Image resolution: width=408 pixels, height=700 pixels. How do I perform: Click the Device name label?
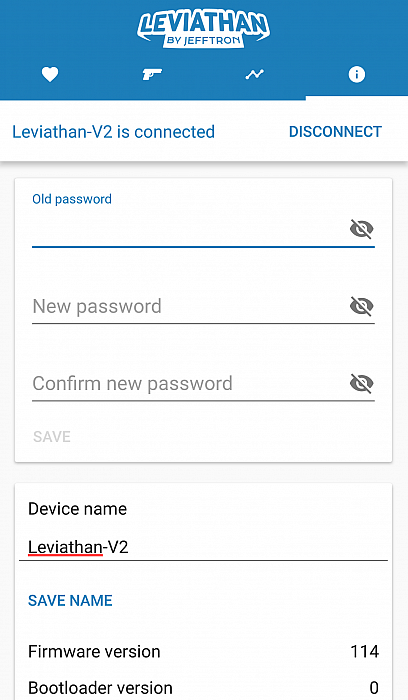[x=77, y=509]
